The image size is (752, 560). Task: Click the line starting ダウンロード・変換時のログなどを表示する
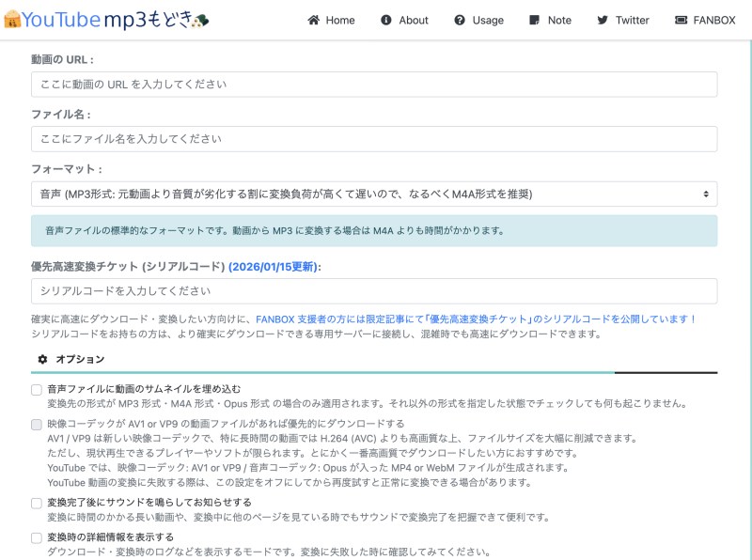pos(269,552)
